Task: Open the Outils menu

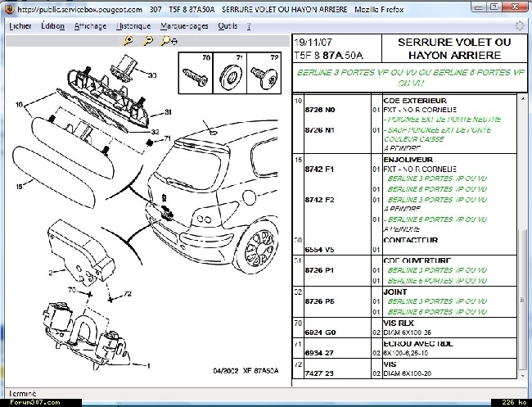Action: pyautogui.click(x=228, y=26)
